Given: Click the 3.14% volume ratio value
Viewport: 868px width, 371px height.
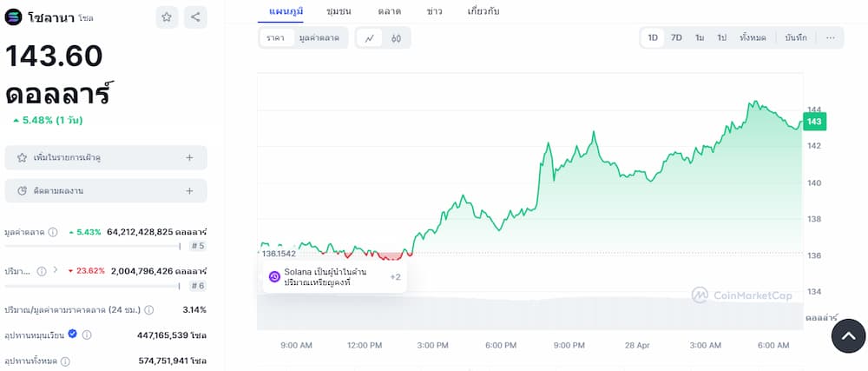Looking at the screenshot, I should pyautogui.click(x=194, y=309).
